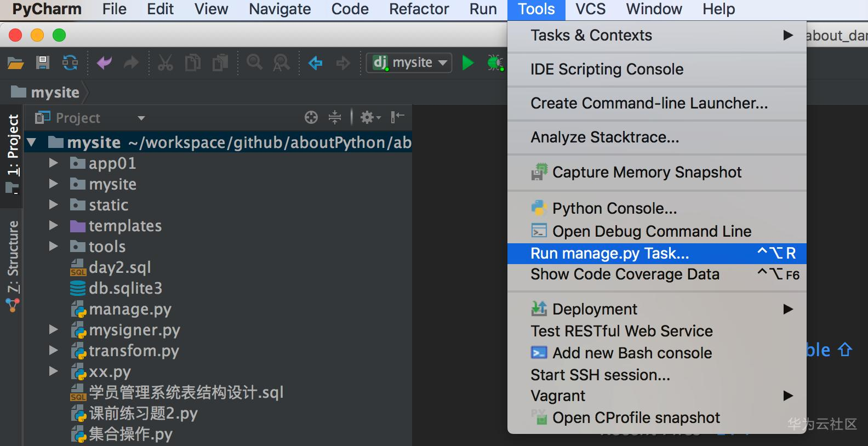Screen dimensions: 868x446
Task: Click the Find magnifier toolbar icon
Action: pos(254,63)
